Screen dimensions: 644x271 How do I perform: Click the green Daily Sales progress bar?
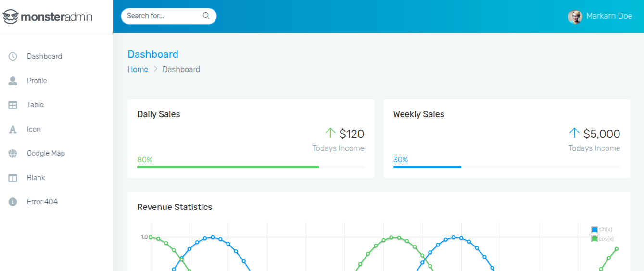[228, 167]
